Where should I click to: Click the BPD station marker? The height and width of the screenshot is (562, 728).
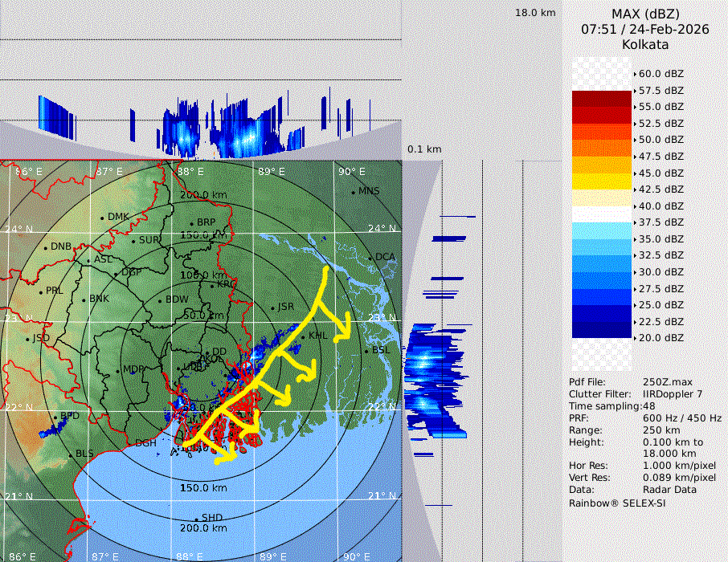(55, 417)
